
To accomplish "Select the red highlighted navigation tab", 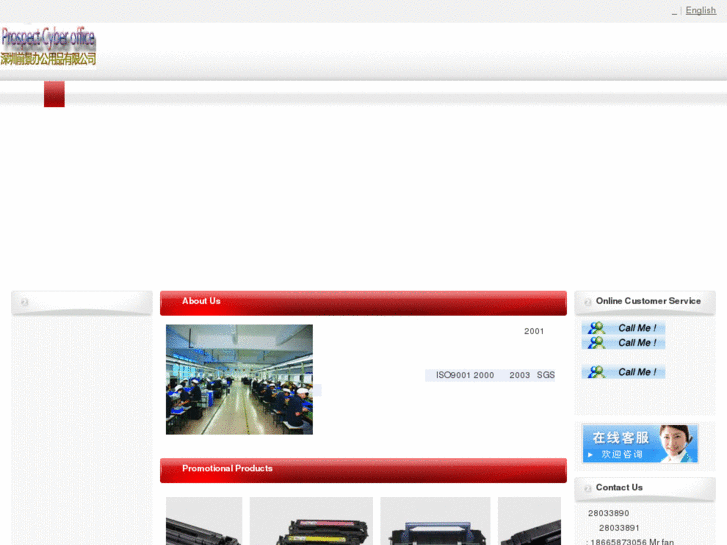I will point(54,94).
